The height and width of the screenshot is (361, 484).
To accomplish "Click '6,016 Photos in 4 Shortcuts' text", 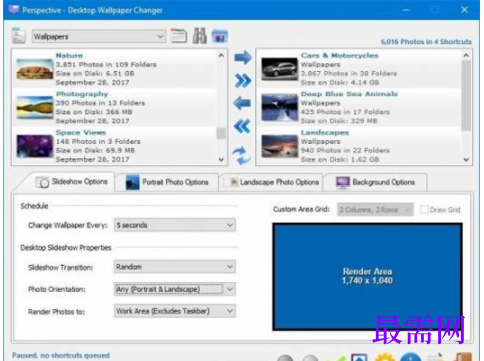I will coord(426,42).
